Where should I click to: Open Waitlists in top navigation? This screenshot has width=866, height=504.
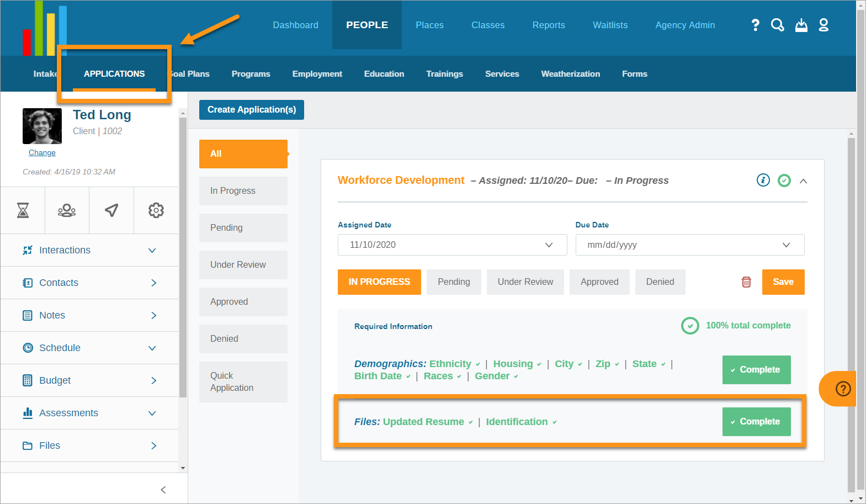coord(610,25)
